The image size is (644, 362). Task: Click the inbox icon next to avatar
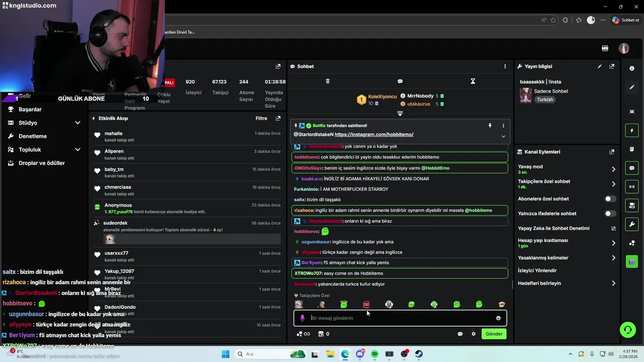[605, 48]
